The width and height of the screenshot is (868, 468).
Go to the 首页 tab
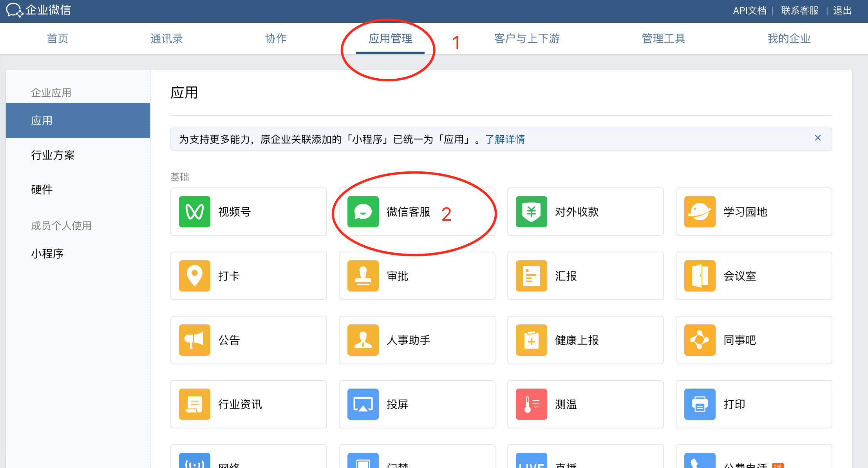tap(58, 38)
